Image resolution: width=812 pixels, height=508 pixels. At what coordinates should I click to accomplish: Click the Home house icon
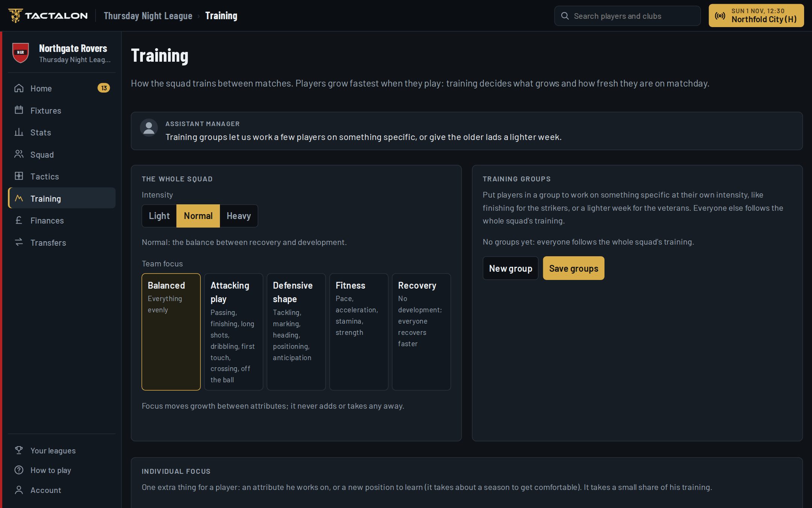coord(19,88)
